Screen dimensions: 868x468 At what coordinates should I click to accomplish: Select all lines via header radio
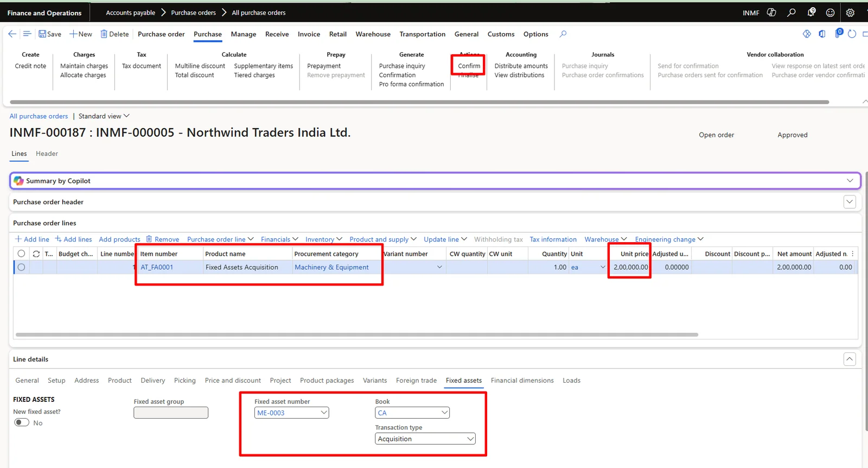[21, 254]
